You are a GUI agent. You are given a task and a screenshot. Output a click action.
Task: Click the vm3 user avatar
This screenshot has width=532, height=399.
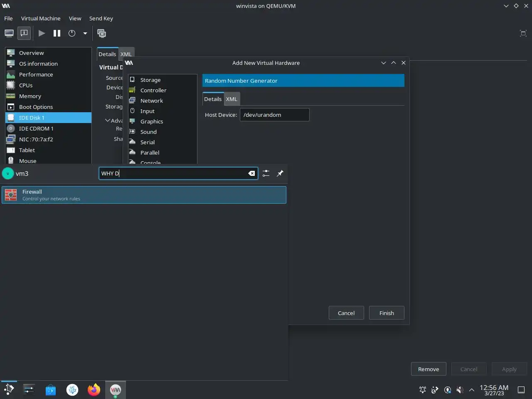tap(8, 173)
